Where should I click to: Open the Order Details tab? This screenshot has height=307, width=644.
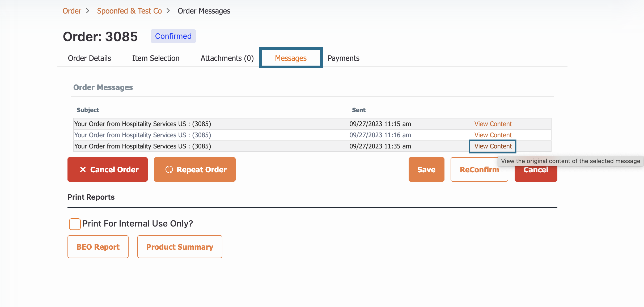pos(90,58)
